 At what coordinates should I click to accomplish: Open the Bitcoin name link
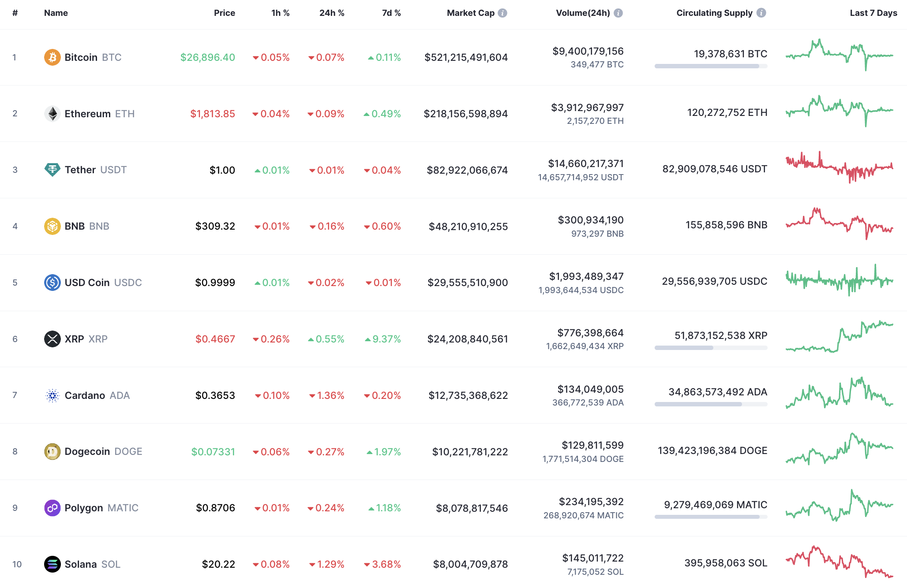pyautogui.click(x=81, y=57)
